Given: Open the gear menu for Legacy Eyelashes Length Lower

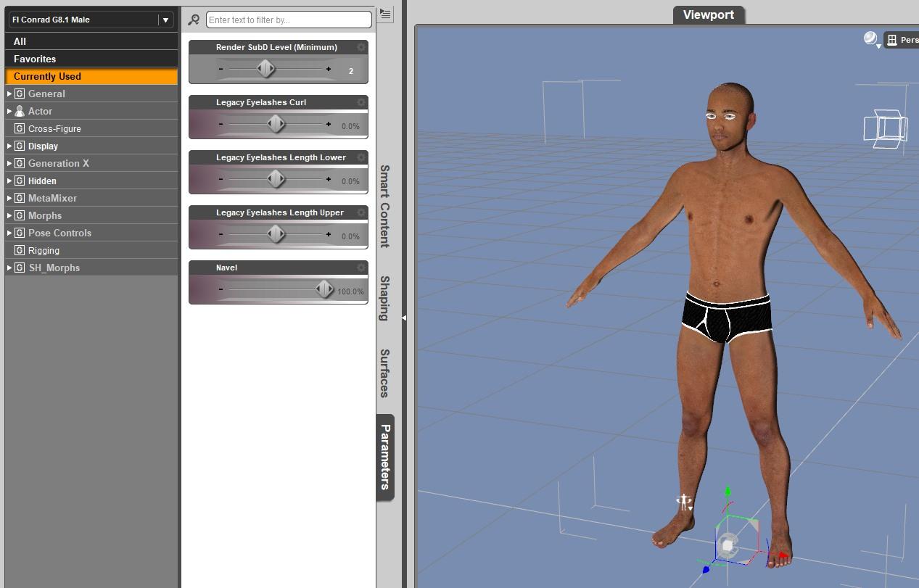Looking at the screenshot, I should pyautogui.click(x=361, y=157).
